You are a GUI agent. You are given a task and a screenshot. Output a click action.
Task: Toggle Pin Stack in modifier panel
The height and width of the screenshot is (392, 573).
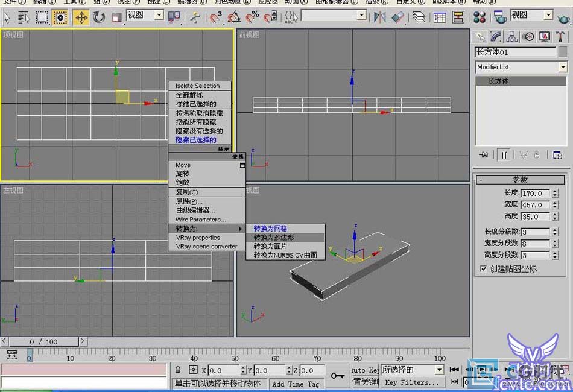coord(484,155)
